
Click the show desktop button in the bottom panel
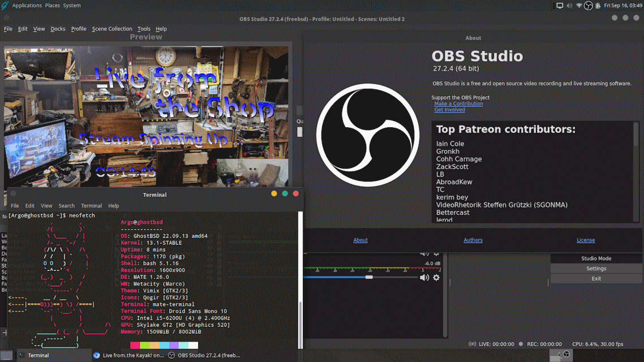click(x=6, y=355)
